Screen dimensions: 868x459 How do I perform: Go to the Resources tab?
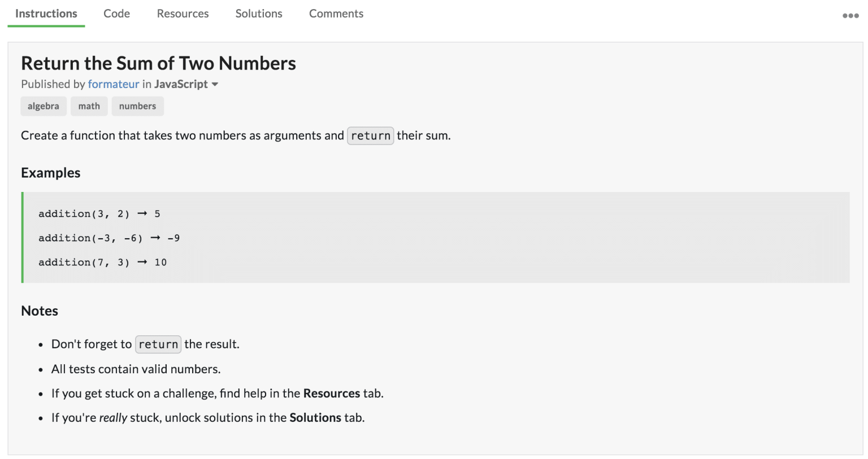tap(183, 14)
